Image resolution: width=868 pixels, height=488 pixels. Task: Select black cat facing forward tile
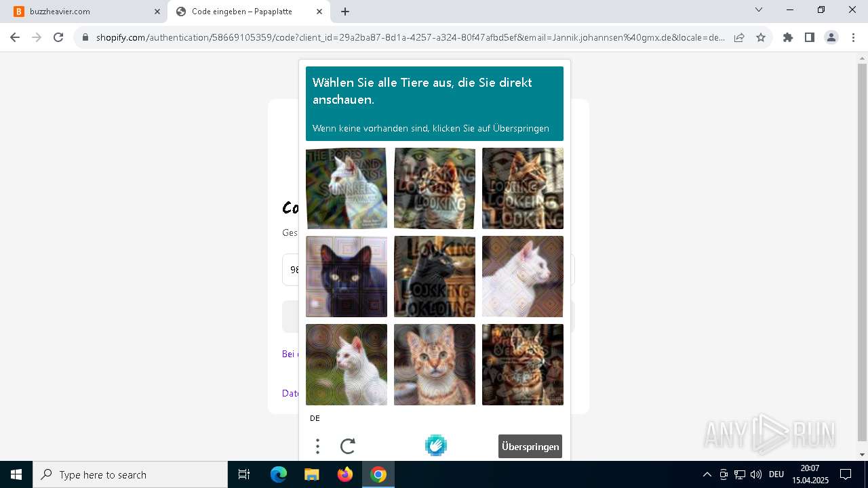(x=347, y=277)
